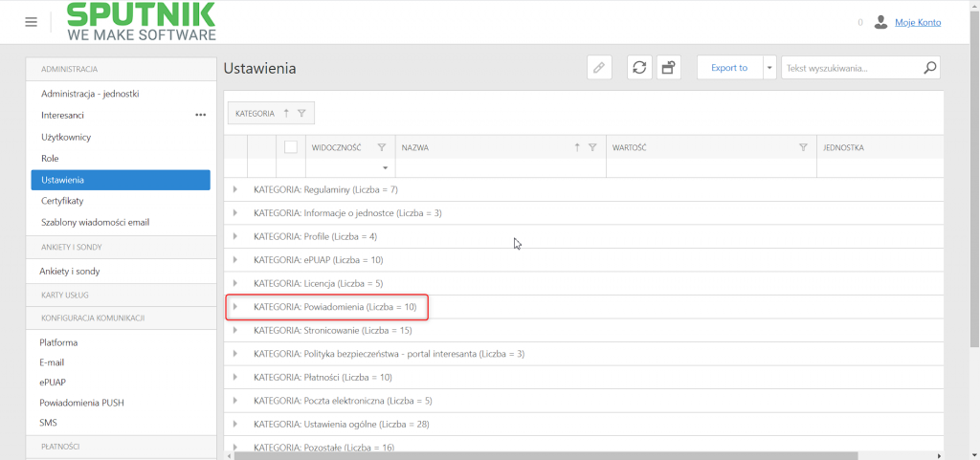Tick the select-all checkbox in header
Screen dimensions: 980x460
(x=291, y=147)
